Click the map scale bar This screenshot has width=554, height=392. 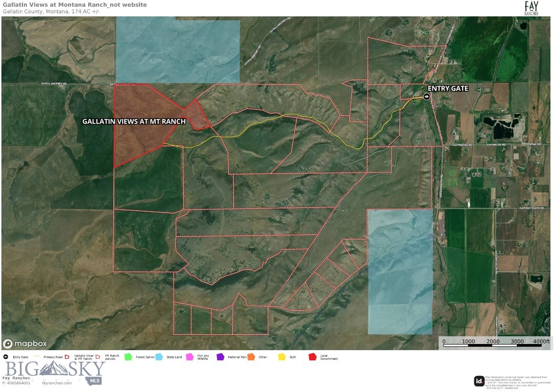pos(492,345)
